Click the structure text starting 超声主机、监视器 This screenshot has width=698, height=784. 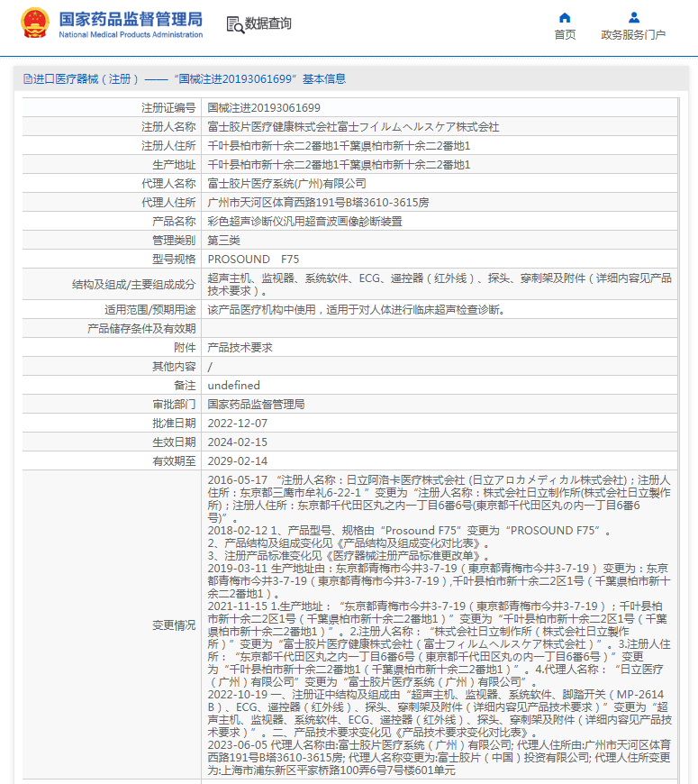pos(440,285)
